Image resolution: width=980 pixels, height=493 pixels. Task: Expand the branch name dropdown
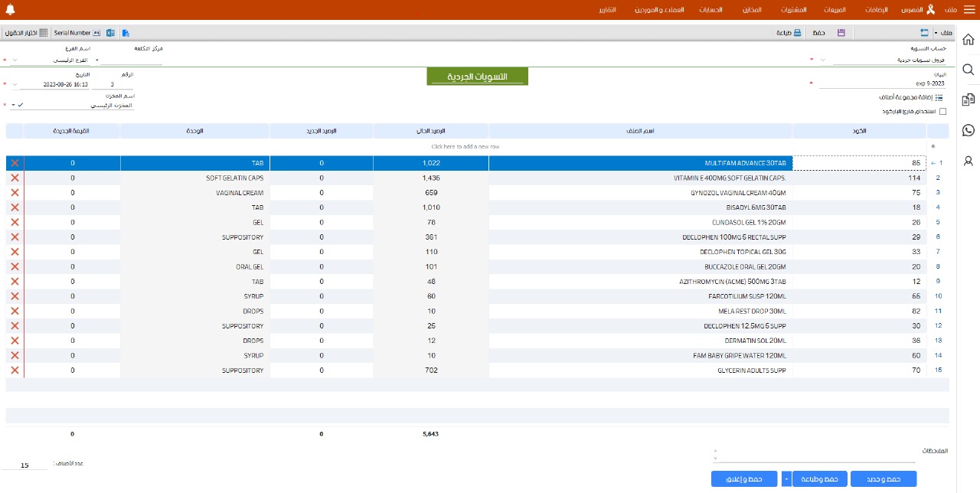click(x=14, y=60)
